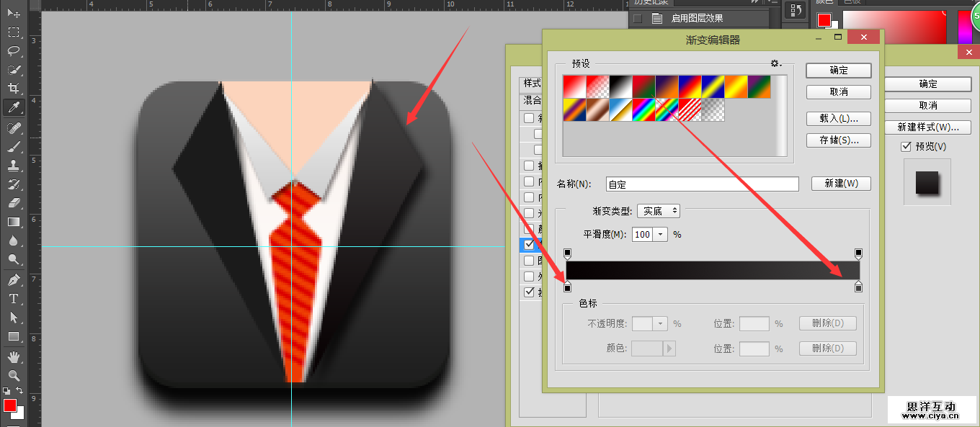Image resolution: width=980 pixels, height=427 pixels.
Task: Open the 渐变类型 dropdown showing 实底
Action: pyautogui.click(x=659, y=211)
